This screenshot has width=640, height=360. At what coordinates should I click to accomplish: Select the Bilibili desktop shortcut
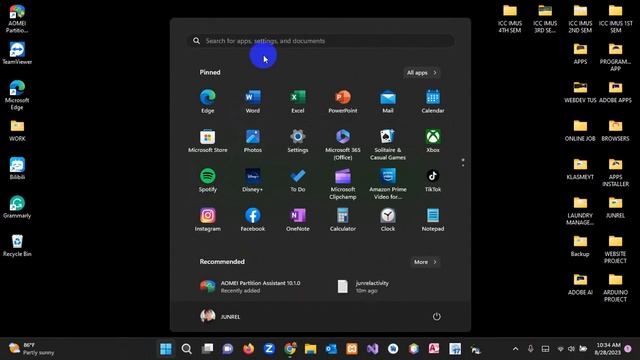[17, 169]
